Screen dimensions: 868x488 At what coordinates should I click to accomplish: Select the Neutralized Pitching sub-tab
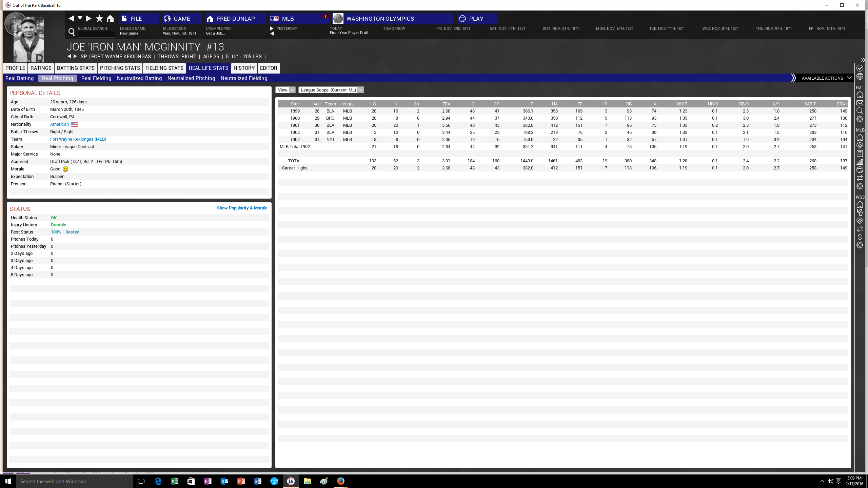tap(191, 78)
